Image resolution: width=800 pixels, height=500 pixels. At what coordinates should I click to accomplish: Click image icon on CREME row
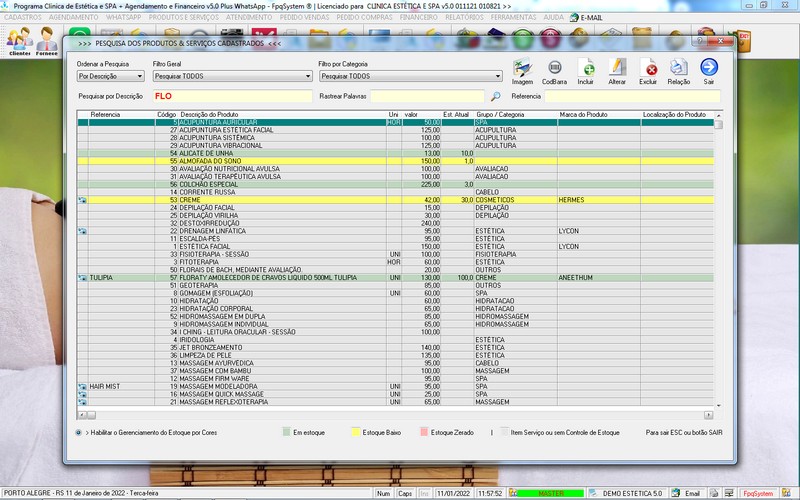(82, 200)
